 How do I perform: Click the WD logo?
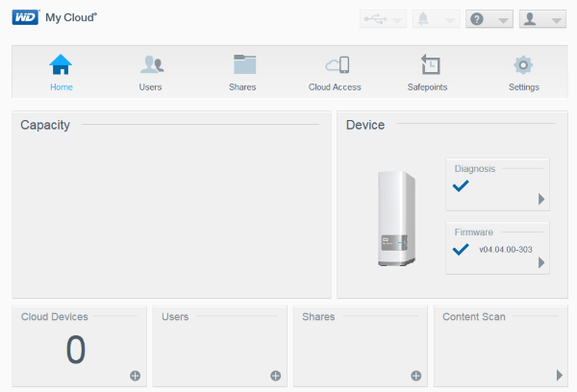point(25,17)
